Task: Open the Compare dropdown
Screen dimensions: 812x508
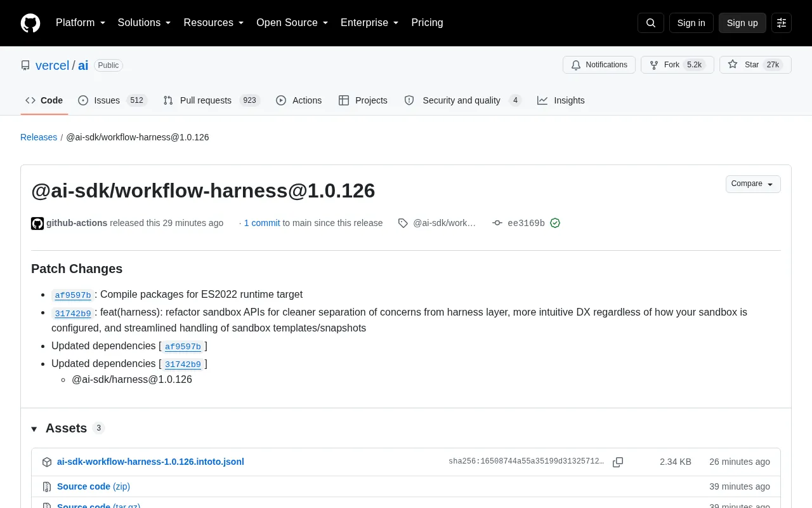Action: click(753, 184)
